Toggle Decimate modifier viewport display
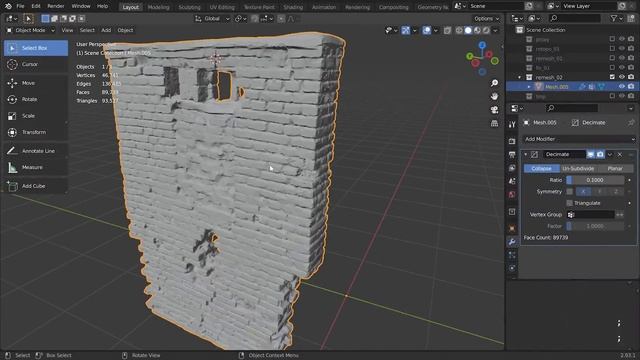This screenshot has width=640, height=360. (x=591, y=154)
